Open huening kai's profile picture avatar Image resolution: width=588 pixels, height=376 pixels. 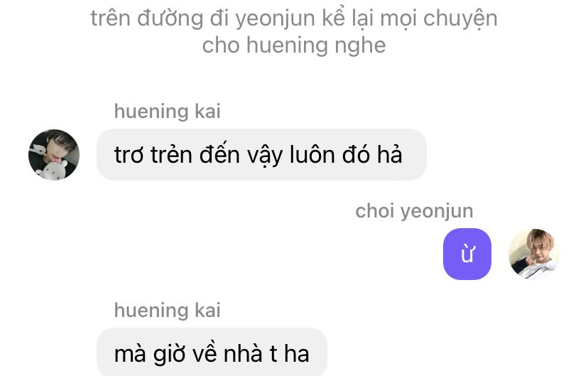coord(54,155)
